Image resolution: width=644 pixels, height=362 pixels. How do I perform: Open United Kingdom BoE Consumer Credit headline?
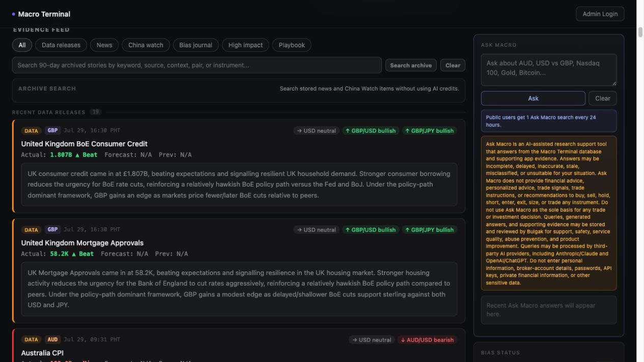pyautogui.click(x=84, y=144)
